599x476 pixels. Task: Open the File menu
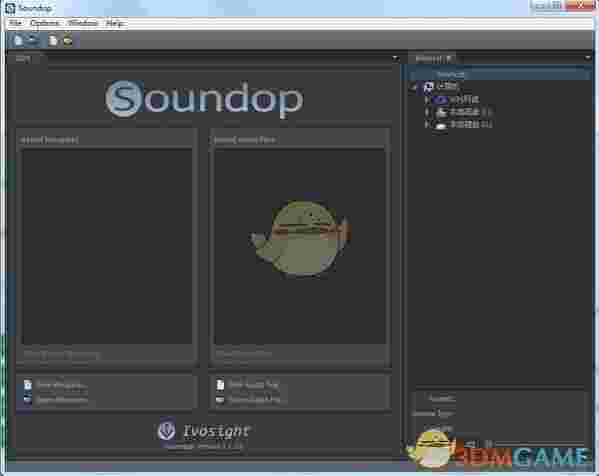[x=16, y=23]
